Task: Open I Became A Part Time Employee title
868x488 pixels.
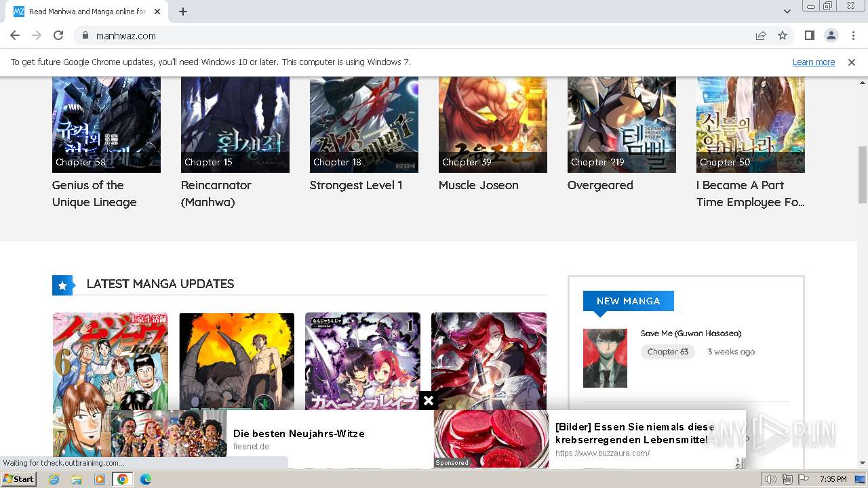Action: point(751,194)
